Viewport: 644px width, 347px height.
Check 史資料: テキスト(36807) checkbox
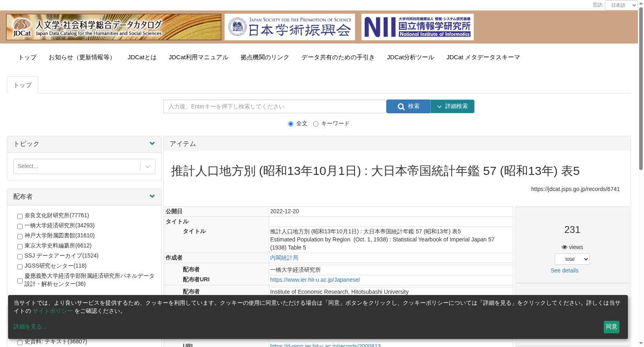(20, 343)
